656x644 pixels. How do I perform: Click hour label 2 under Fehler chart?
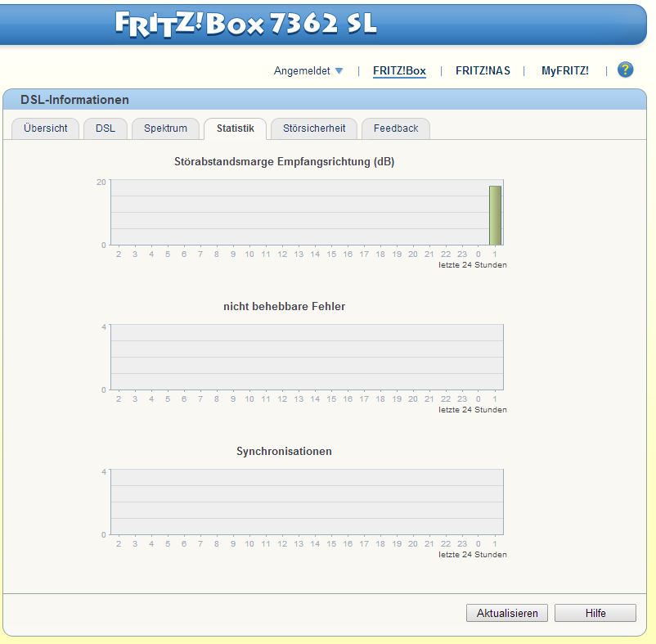(119, 399)
